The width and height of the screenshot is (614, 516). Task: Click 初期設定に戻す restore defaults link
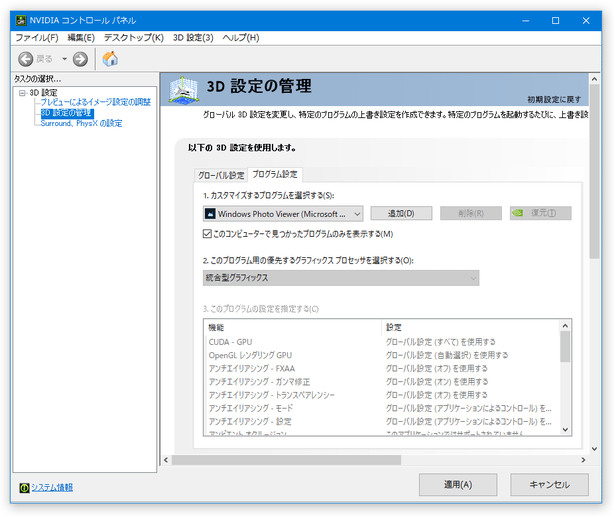pos(554,99)
